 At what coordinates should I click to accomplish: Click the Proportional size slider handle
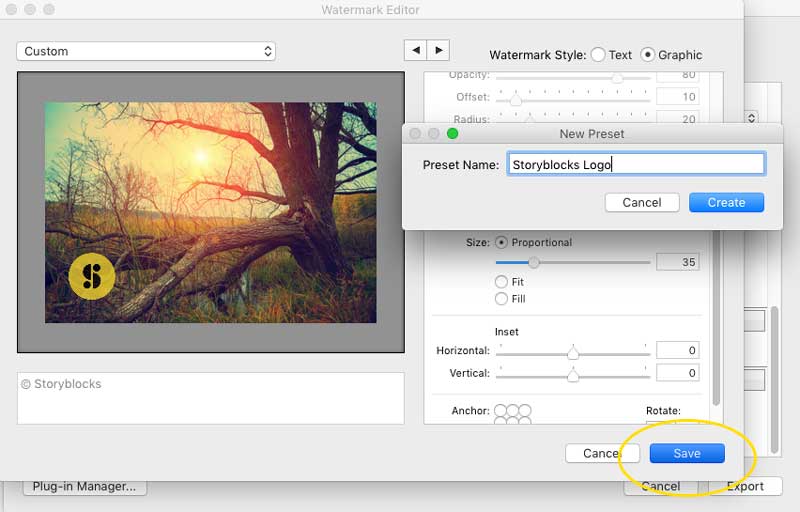pyautogui.click(x=534, y=262)
